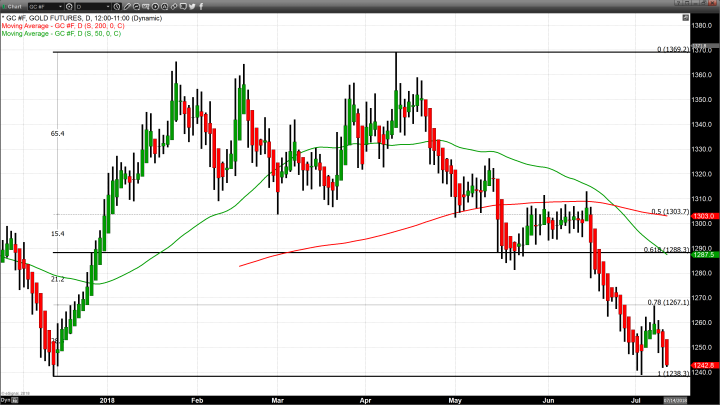Click the green Moving Average 50 label
The width and height of the screenshot is (720, 405).
[x=60, y=34]
